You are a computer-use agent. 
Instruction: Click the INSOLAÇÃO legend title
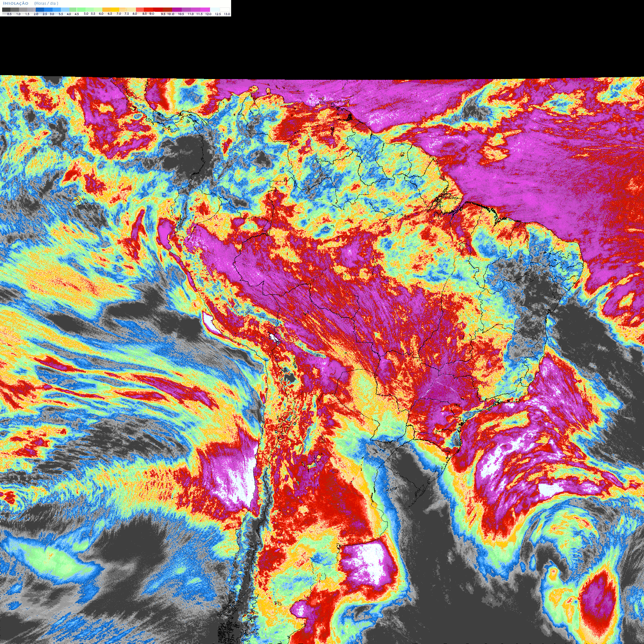pyautogui.click(x=16, y=3)
